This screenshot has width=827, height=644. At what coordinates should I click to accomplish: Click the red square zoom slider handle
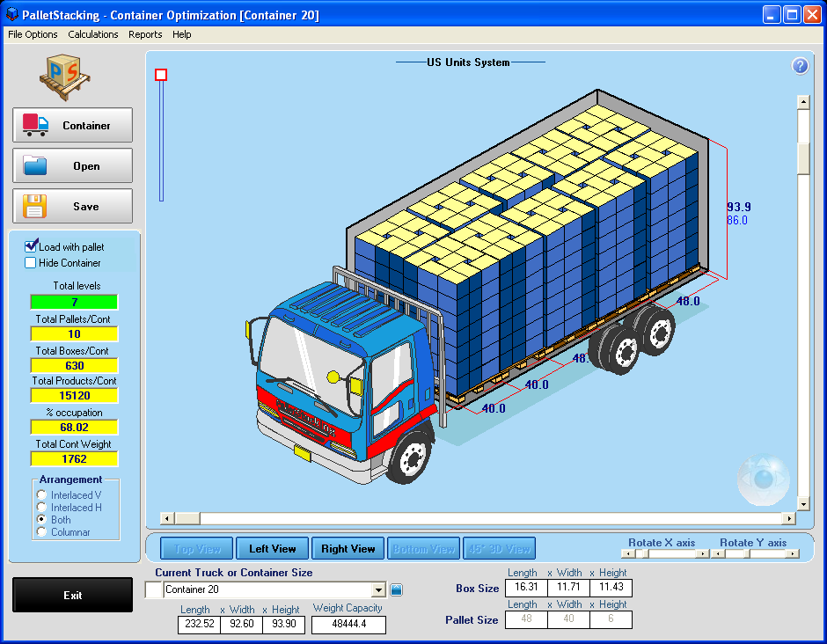[x=161, y=75]
